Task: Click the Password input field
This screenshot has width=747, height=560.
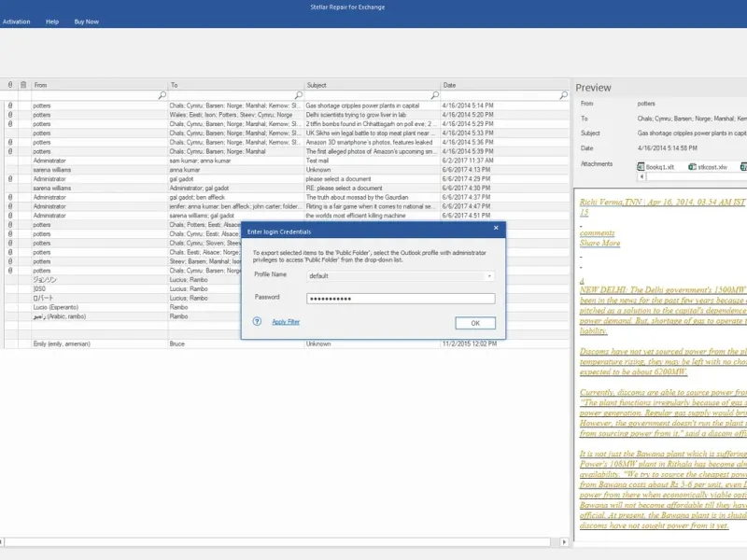Action: pos(401,299)
